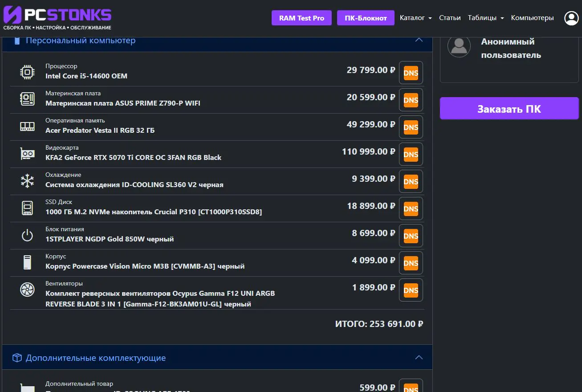Click DNS icon for Acer Predator Vesta RAM
This screenshot has height=392, width=582.
click(411, 127)
